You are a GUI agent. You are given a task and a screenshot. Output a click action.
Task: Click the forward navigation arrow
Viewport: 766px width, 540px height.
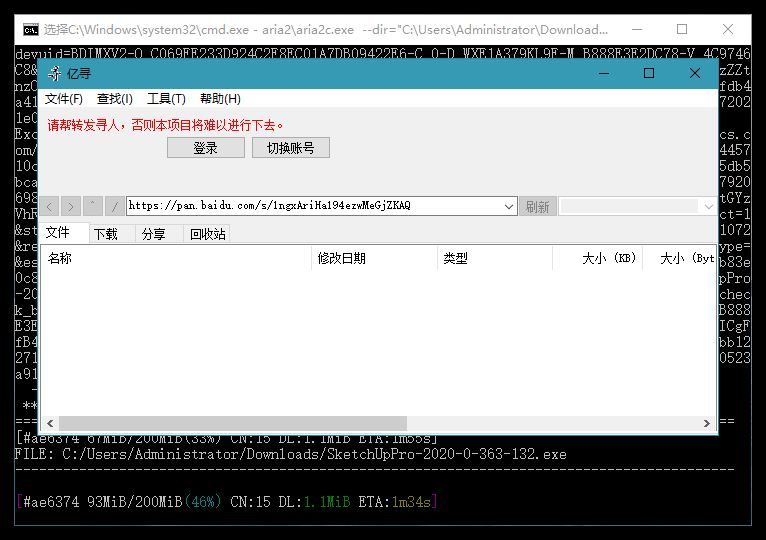(x=70, y=206)
